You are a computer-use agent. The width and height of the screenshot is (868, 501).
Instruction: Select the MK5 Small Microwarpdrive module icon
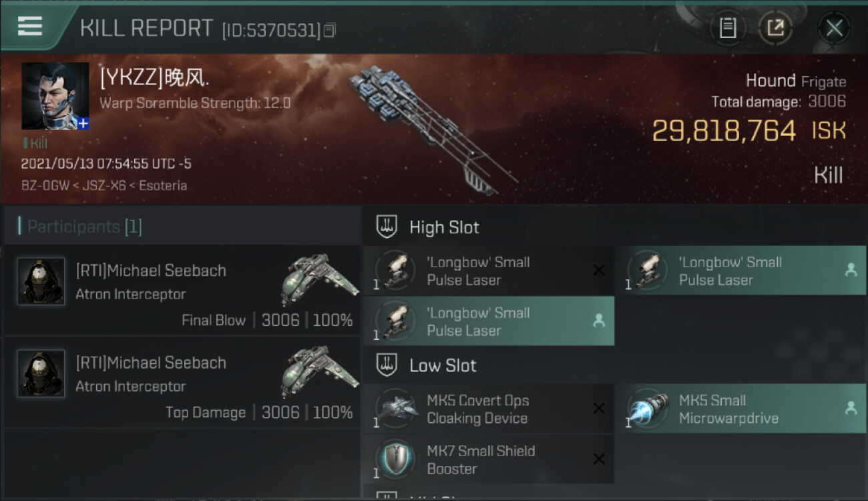(647, 407)
